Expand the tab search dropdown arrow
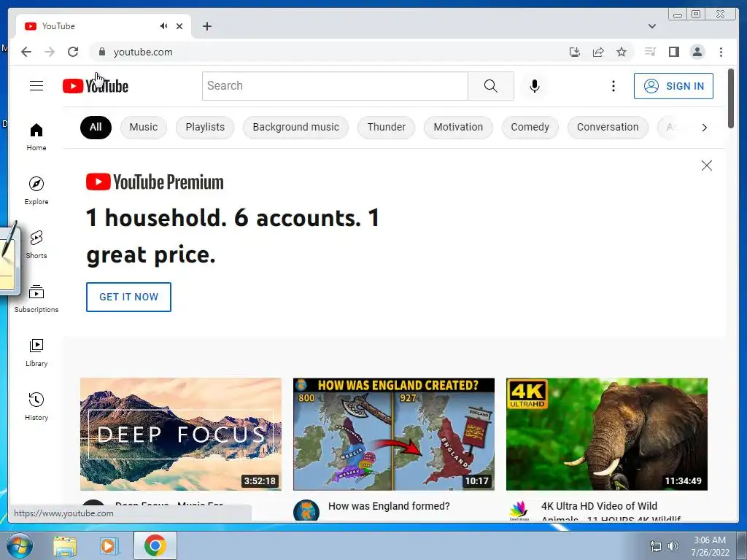The image size is (747, 560). tap(651, 26)
